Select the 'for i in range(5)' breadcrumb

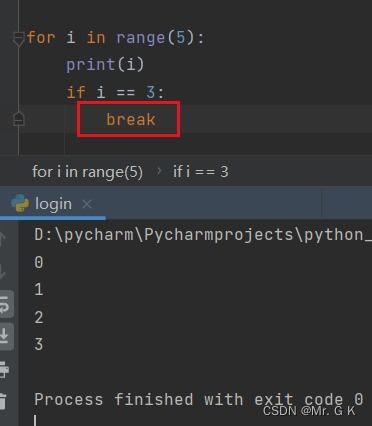click(x=87, y=172)
